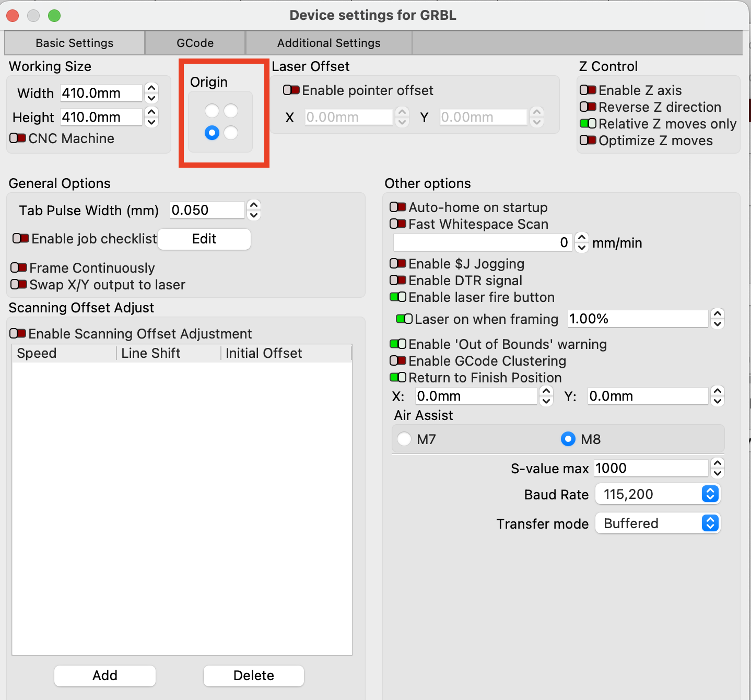This screenshot has width=751, height=700.
Task: Select the top-right origin radio button
Action: (231, 111)
